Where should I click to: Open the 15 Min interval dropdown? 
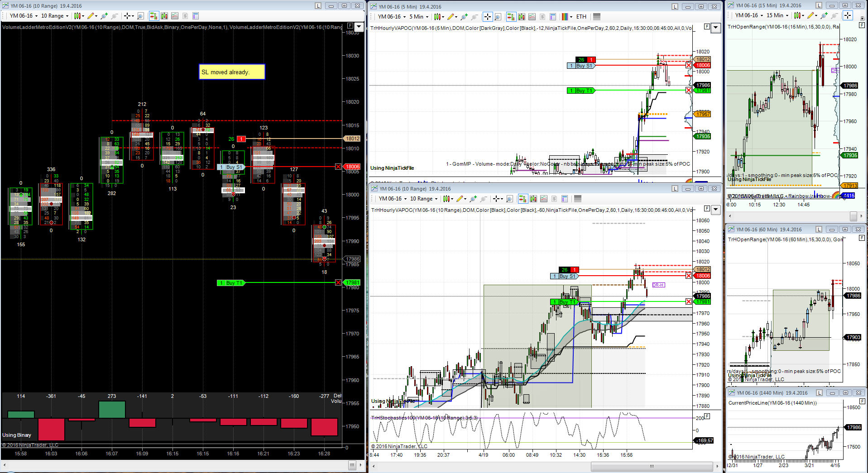pyautogui.click(x=777, y=15)
